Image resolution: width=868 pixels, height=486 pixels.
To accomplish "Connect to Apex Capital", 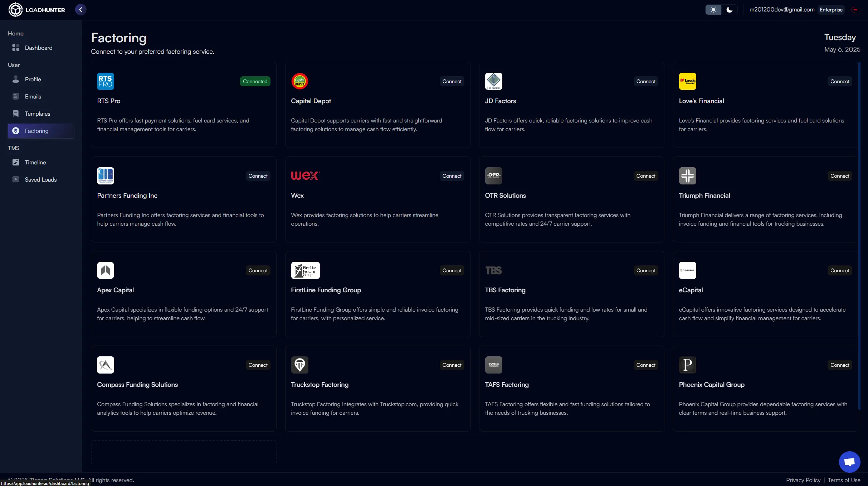I will 258,270.
